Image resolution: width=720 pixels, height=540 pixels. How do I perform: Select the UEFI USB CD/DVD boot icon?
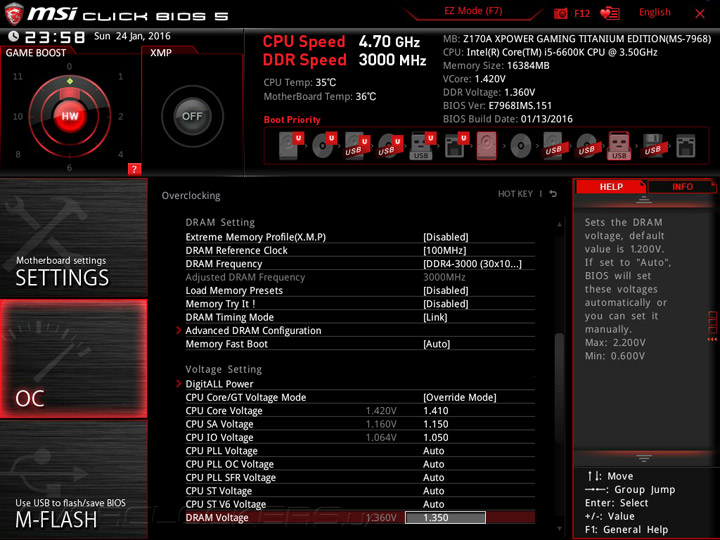coord(390,146)
